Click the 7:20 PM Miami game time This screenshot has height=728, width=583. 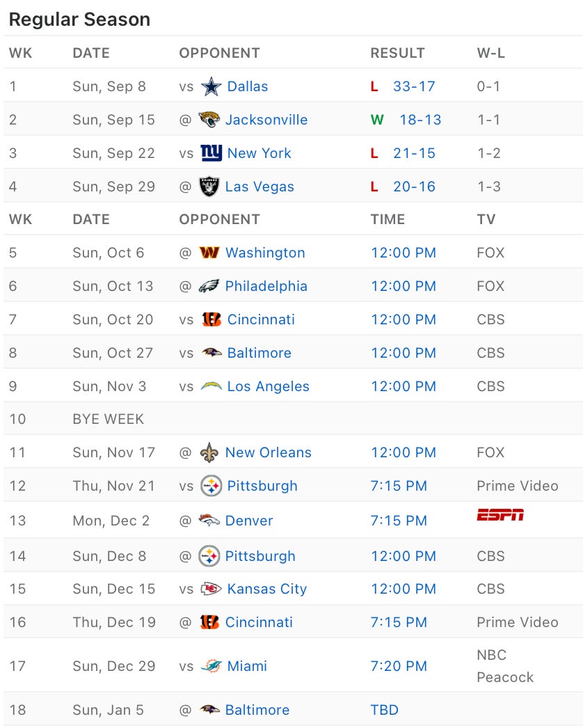(x=399, y=666)
